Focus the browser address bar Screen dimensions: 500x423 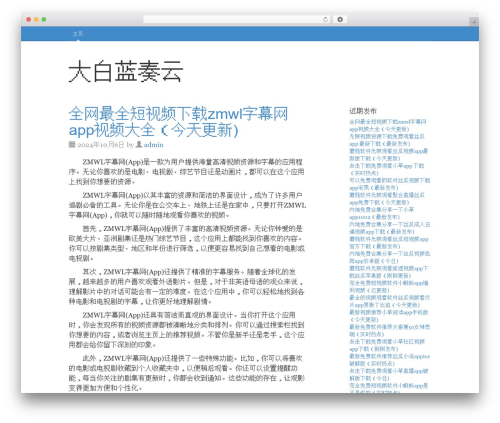[x=237, y=20]
